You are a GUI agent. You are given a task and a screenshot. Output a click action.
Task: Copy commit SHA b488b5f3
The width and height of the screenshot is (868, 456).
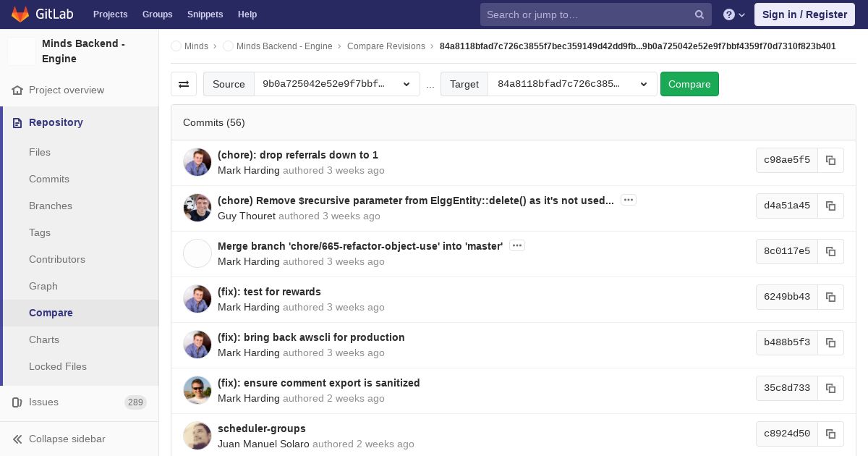click(x=830, y=342)
